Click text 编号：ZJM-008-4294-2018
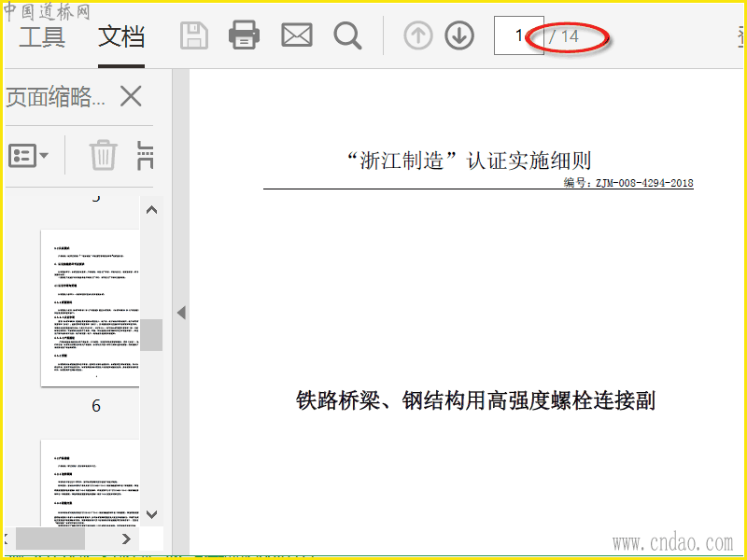The image size is (747, 560). [628, 183]
